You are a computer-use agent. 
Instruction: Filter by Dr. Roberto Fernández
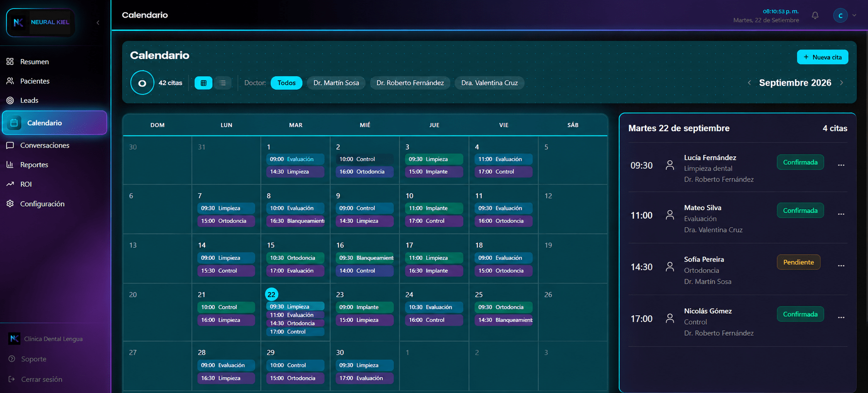coord(410,83)
